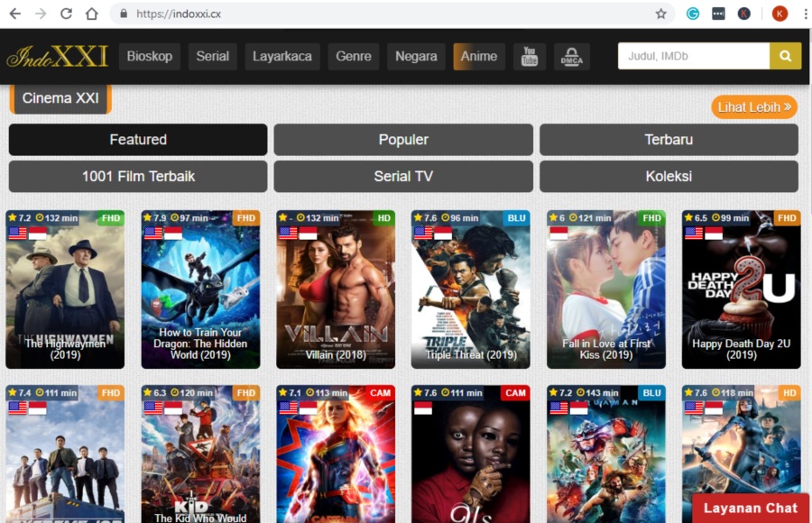Screen dimensions: 812x523
Task: Click 7.9 rating on Dragon poster
Action: [155, 218]
